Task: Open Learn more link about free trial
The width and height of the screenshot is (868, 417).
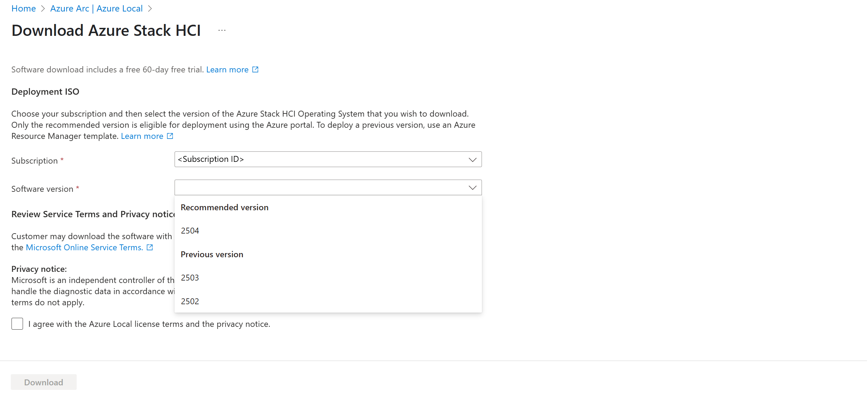Action: [x=227, y=70]
